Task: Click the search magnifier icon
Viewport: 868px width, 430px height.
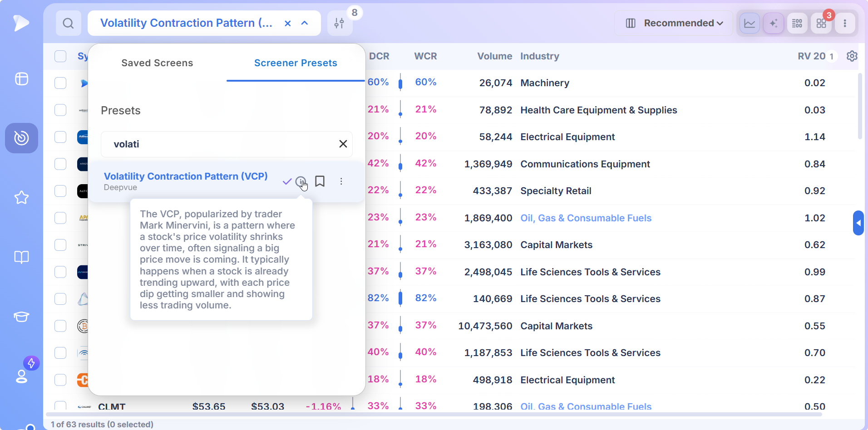Action: click(x=68, y=23)
